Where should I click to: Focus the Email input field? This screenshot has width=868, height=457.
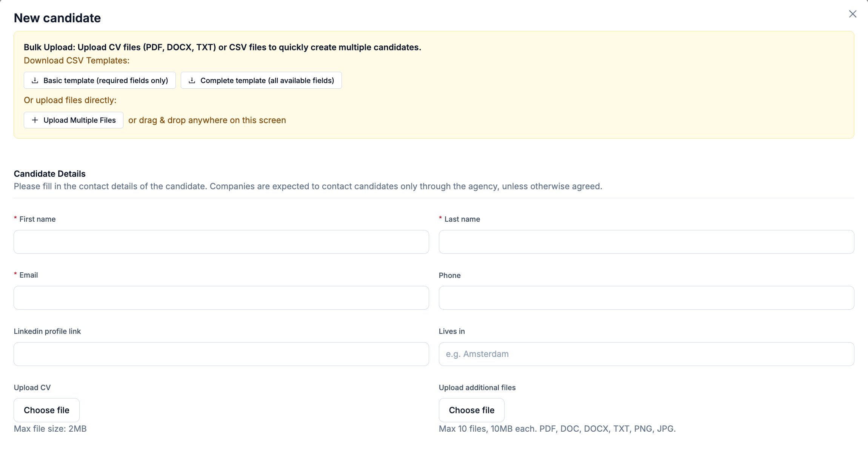(x=221, y=298)
